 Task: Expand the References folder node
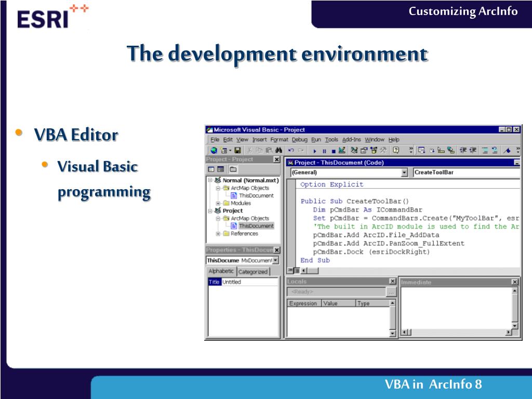[218, 234]
